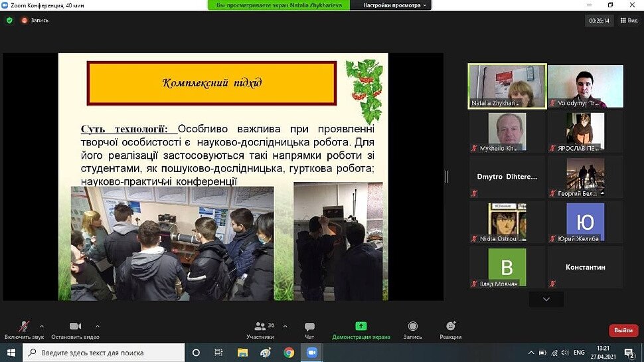Click the green encryption shield icon
644x362 pixels.
(9, 20)
